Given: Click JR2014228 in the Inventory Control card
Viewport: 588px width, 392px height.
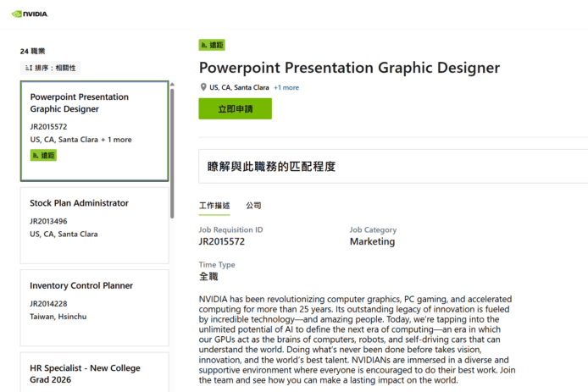Looking at the screenshot, I should point(48,304).
